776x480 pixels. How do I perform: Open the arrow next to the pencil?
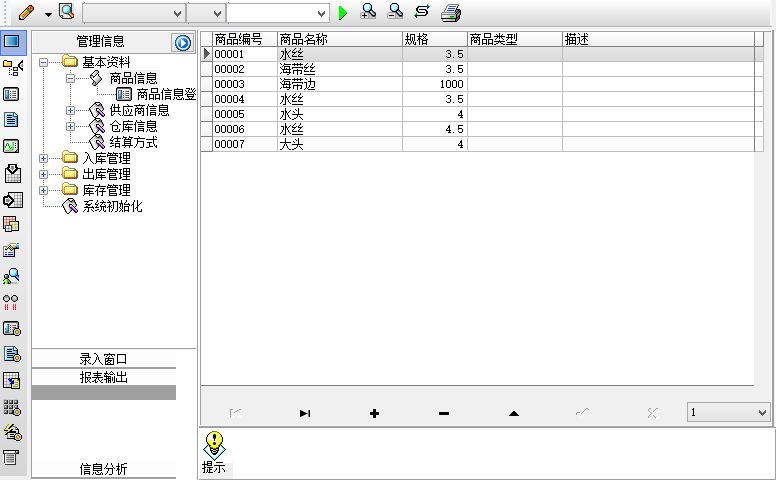point(48,14)
